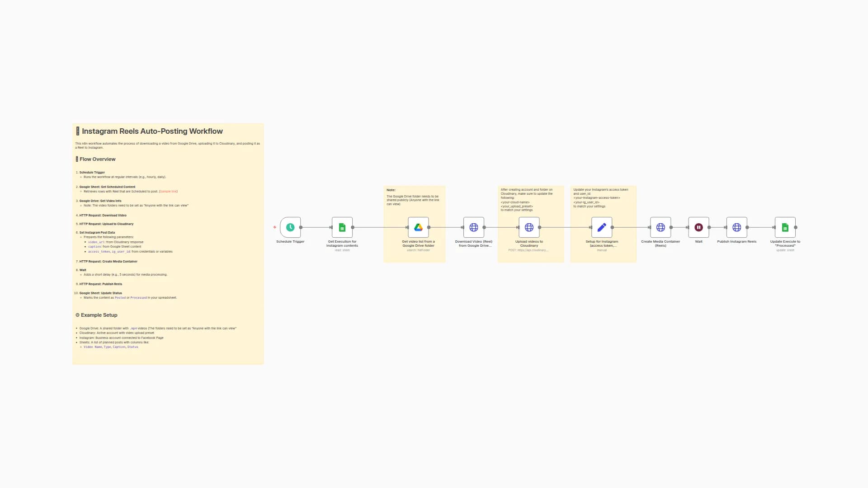The width and height of the screenshot is (868, 488).
Task: Open Download Video (Reel) HTTP node
Action: coord(473,227)
